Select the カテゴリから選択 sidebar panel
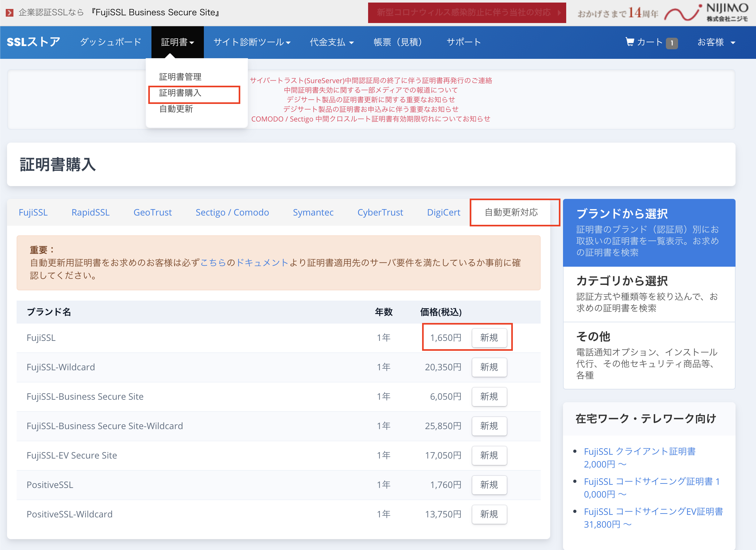Viewport: 756px width, 550px height. (x=649, y=294)
